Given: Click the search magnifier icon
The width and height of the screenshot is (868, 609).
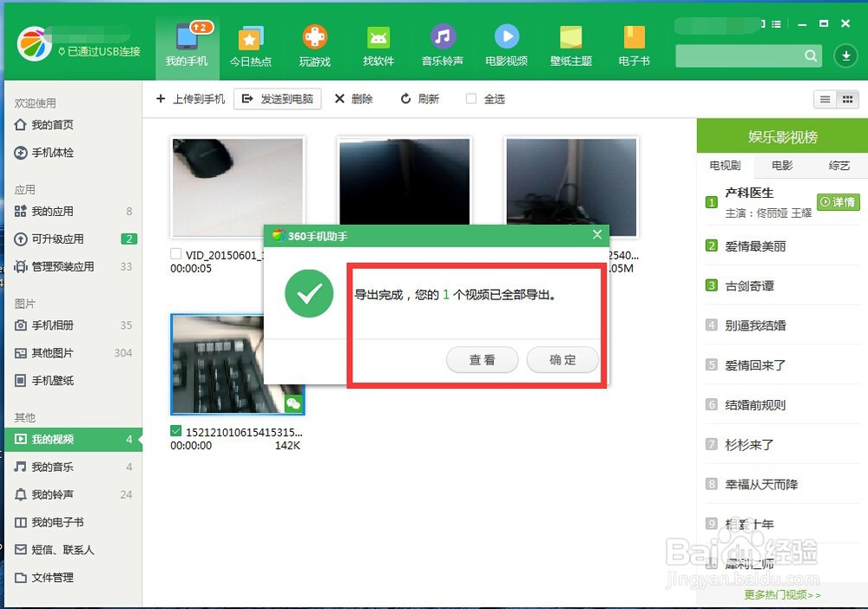Looking at the screenshot, I should (x=810, y=56).
